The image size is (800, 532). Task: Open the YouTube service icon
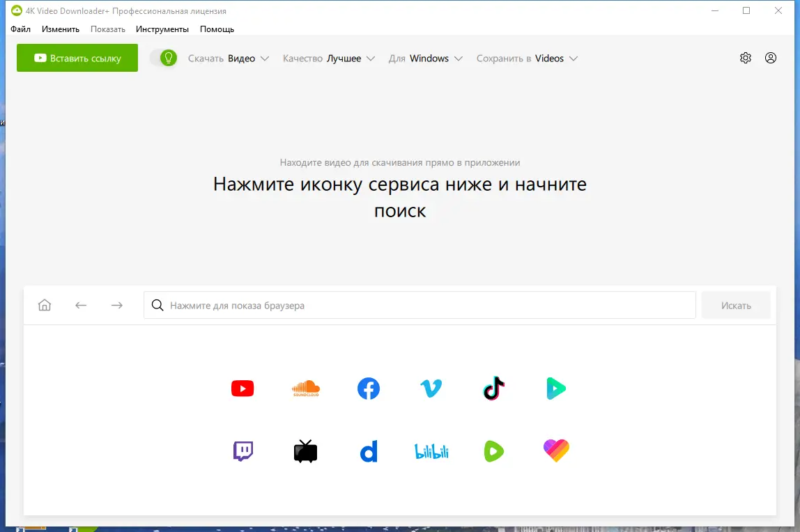pyautogui.click(x=242, y=389)
